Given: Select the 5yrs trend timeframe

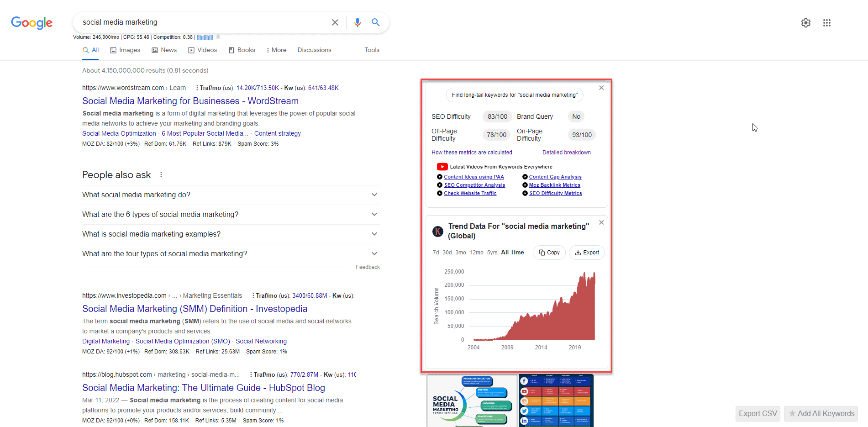Looking at the screenshot, I should coord(492,252).
